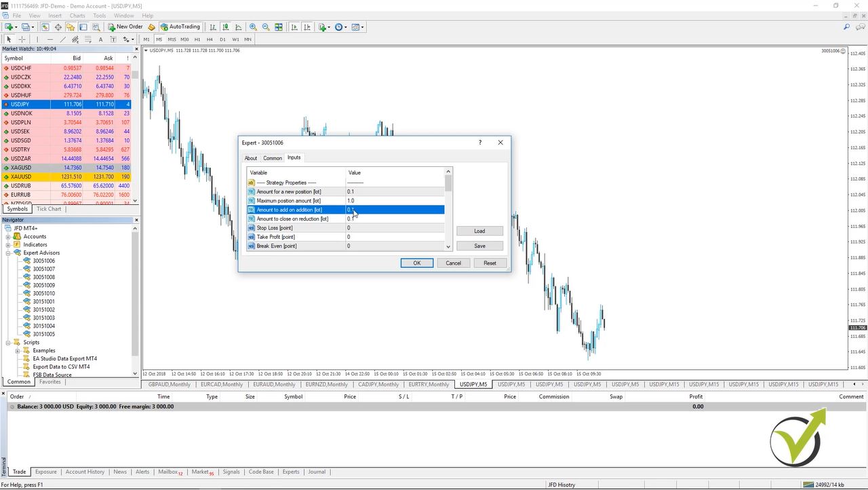
Task: Click the Tile Windows icon
Action: [x=278, y=27]
